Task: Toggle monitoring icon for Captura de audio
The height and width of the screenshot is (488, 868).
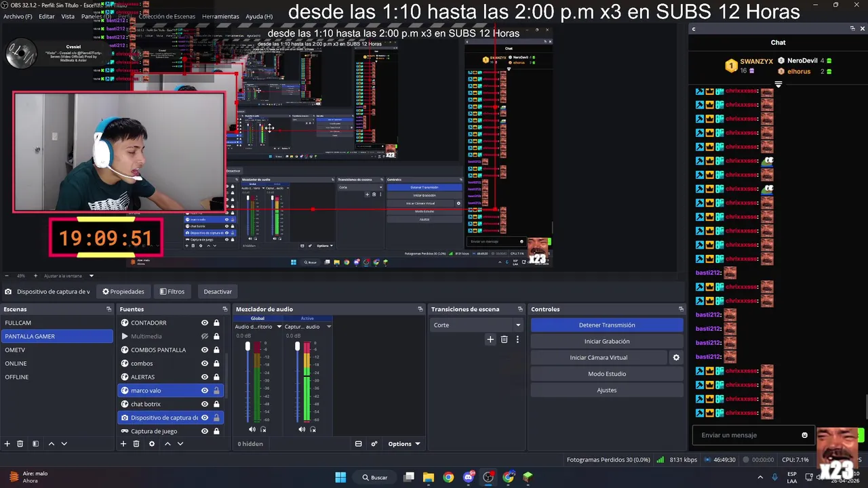Action: tap(313, 429)
